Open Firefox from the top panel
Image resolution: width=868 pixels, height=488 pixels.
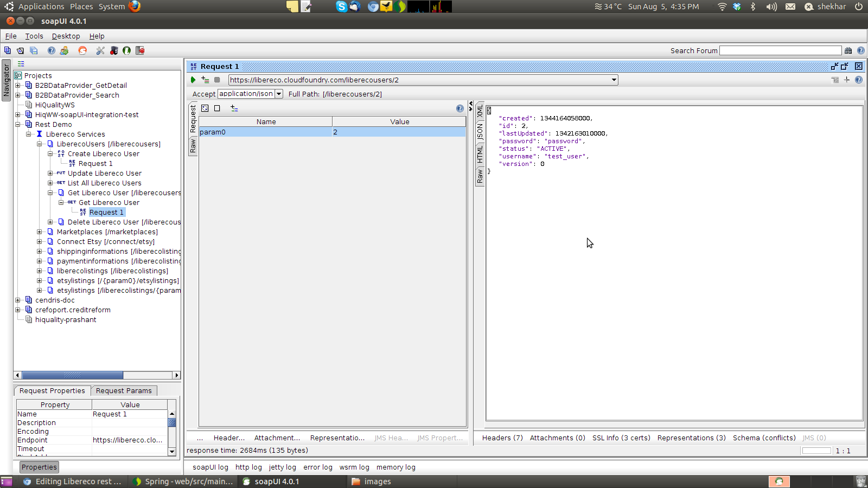pos(135,7)
